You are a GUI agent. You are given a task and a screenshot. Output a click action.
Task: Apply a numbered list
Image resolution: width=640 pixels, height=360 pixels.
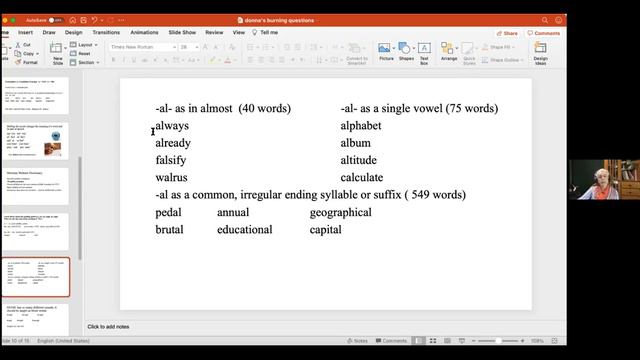[x=266, y=47]
